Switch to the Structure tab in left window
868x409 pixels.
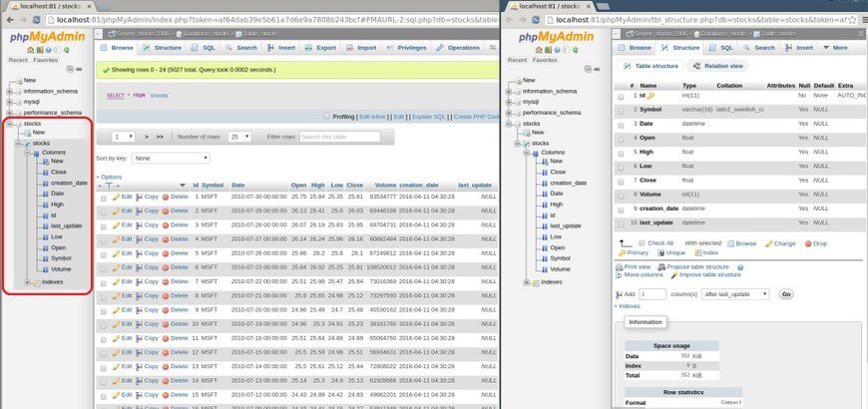click(162, 48)
